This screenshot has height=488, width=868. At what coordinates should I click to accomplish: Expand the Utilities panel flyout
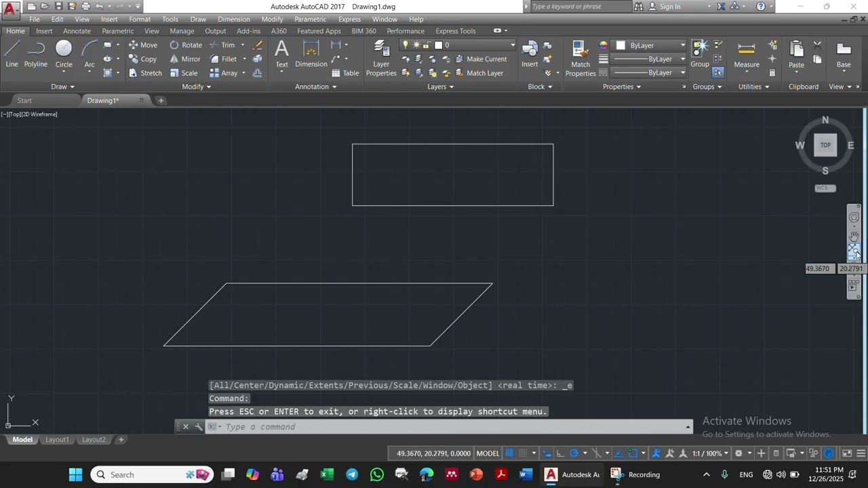click(x=754, y=87)
